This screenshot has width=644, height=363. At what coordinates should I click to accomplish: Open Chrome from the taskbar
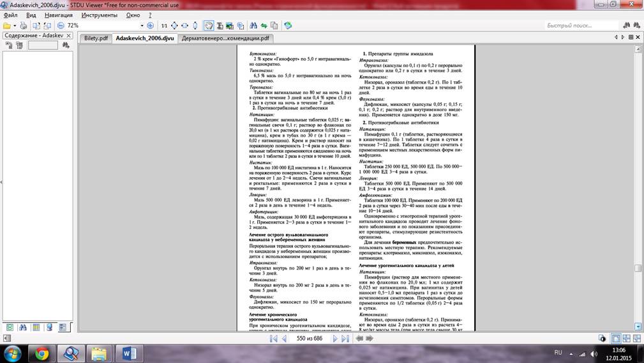click(41, 353)
